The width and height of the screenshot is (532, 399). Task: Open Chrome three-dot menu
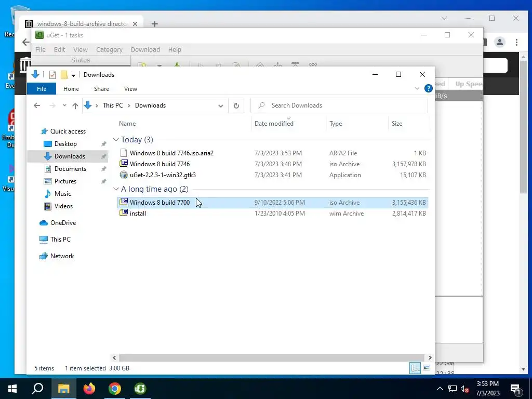pos(516,42)
